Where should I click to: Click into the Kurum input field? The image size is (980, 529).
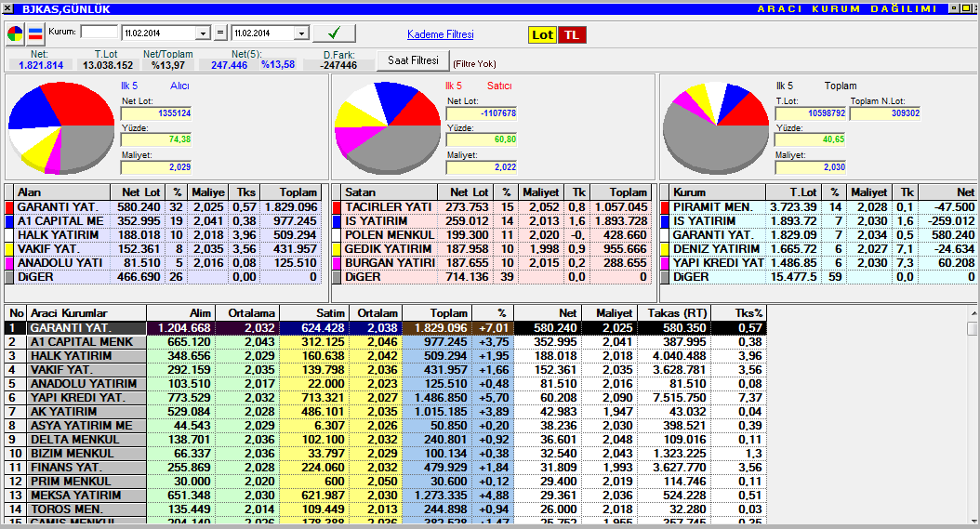pyautogui.click(x=99, y=33)
